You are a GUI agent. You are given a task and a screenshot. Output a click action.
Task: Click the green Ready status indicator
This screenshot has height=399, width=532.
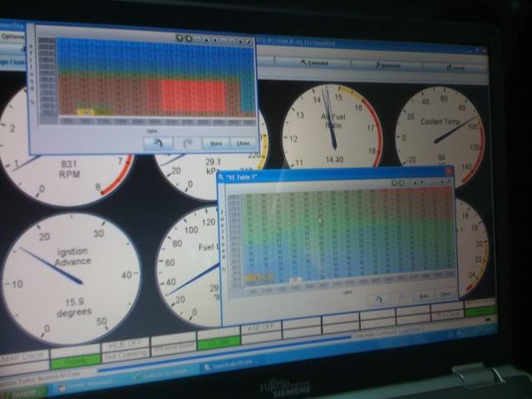click(76, 362)
